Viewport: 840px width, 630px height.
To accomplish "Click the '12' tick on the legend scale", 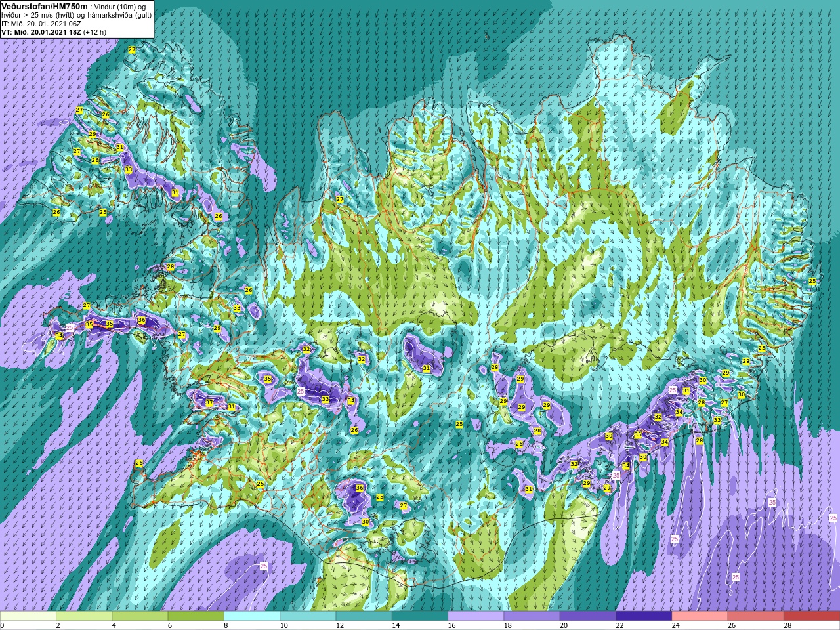I will click(x=339, y=625).
